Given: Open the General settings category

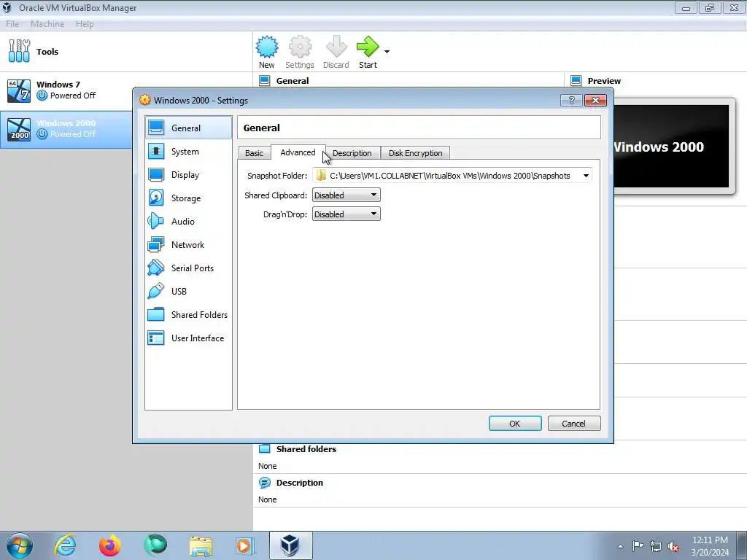Looking at the screenshot, I should click(188, 128).
